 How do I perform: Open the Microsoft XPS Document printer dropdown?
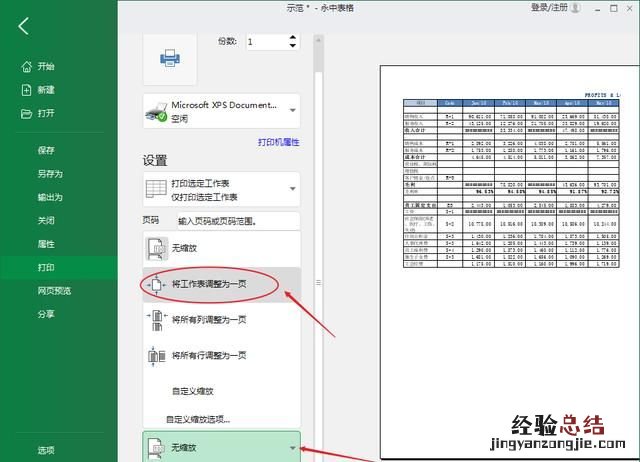point(221,111)
